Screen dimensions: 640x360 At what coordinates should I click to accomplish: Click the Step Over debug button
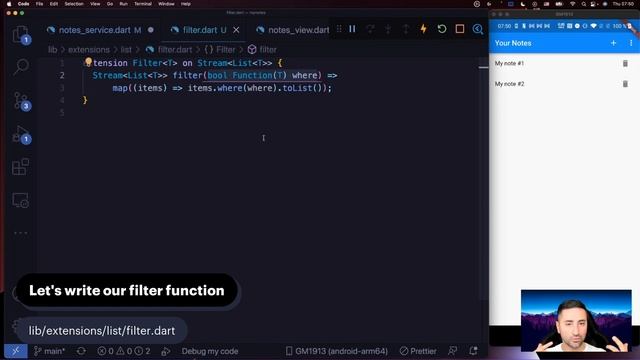(370, 29)
